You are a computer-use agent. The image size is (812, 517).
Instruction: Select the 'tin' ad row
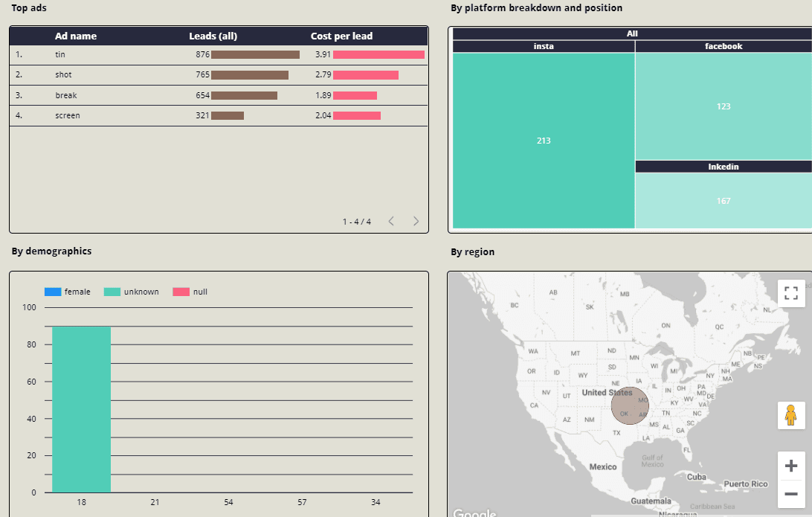tap(219, 55)
